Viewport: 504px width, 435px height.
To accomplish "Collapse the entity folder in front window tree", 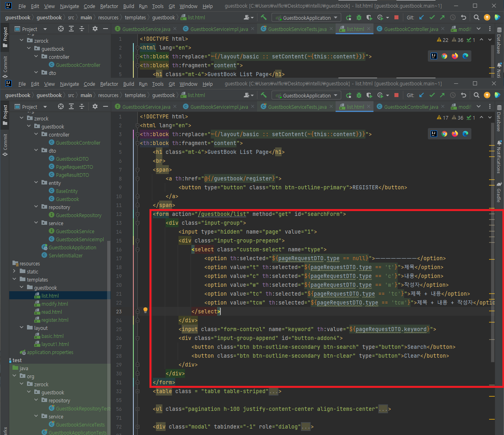I will pos(36,183).
